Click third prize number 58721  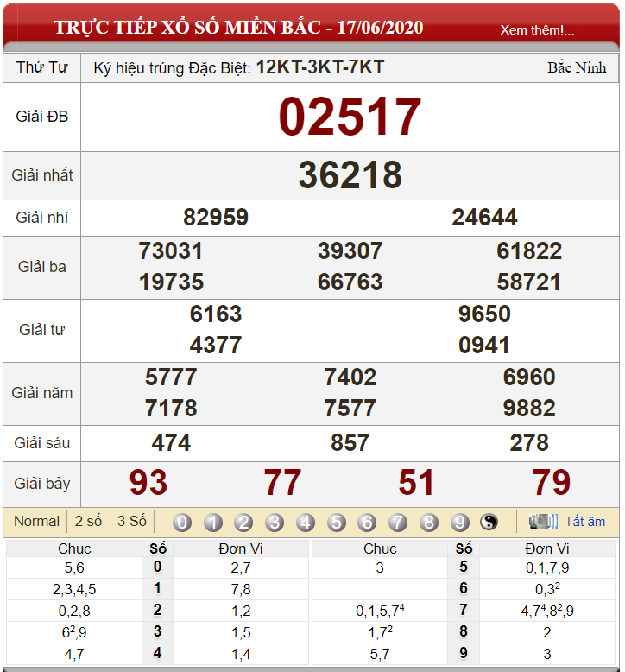(528, 282)
